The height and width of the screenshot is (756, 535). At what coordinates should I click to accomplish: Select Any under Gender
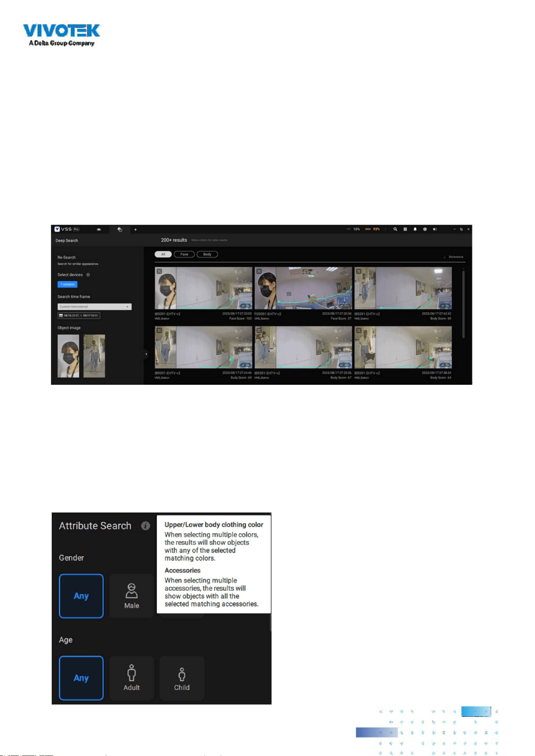coord(81,596)
